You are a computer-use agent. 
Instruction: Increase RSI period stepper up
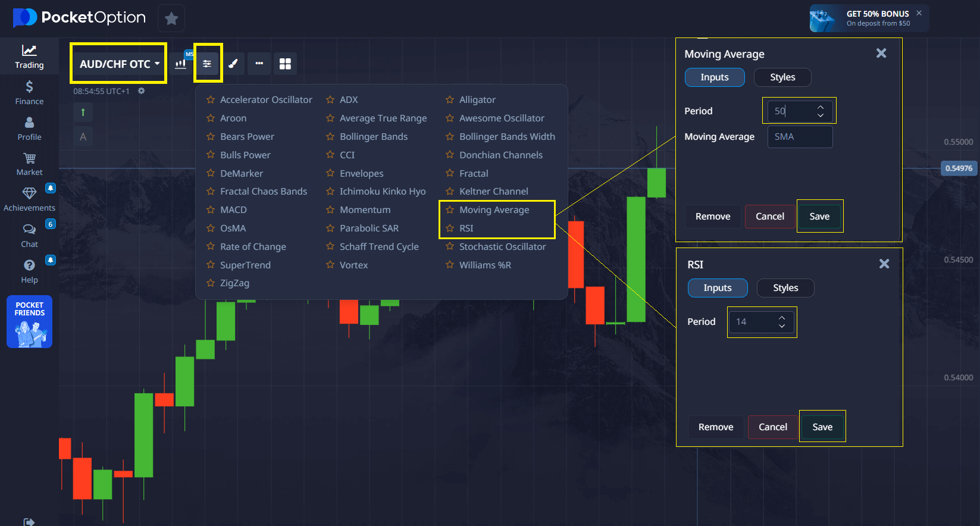[x=782, y=318]
